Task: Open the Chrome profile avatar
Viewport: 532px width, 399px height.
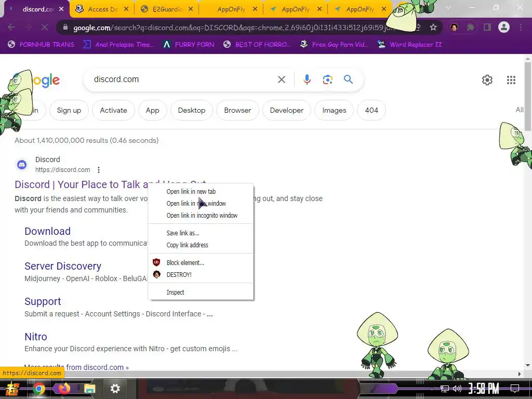Action: 504,27
